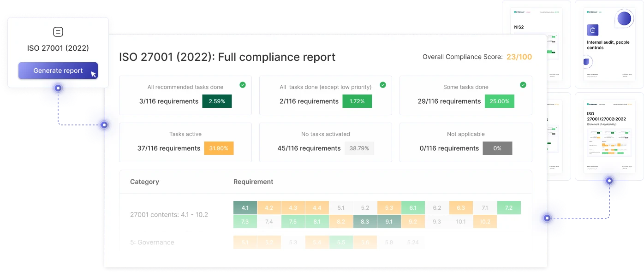This screenshot has height=272, width=644.
Task: Click Generate report
Action: [x=58, y=70]
